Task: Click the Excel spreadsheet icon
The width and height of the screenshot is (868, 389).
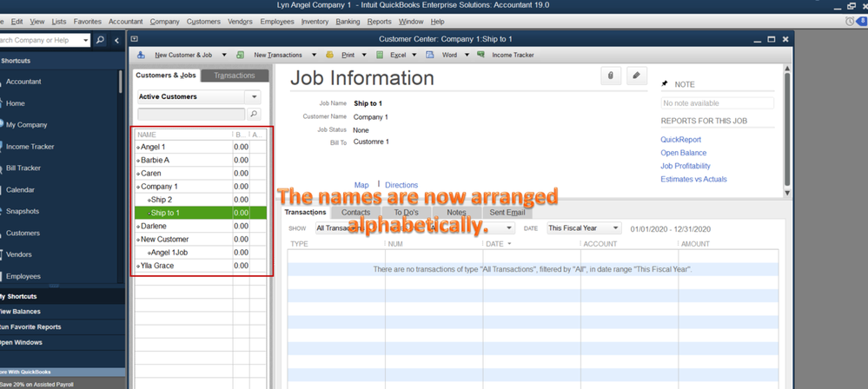Action: point(380,55)
